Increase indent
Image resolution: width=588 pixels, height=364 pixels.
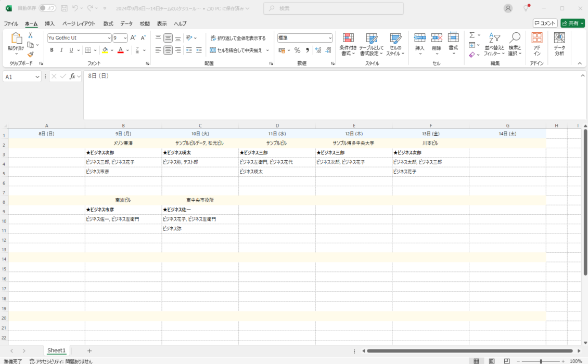tap(199, 50)
